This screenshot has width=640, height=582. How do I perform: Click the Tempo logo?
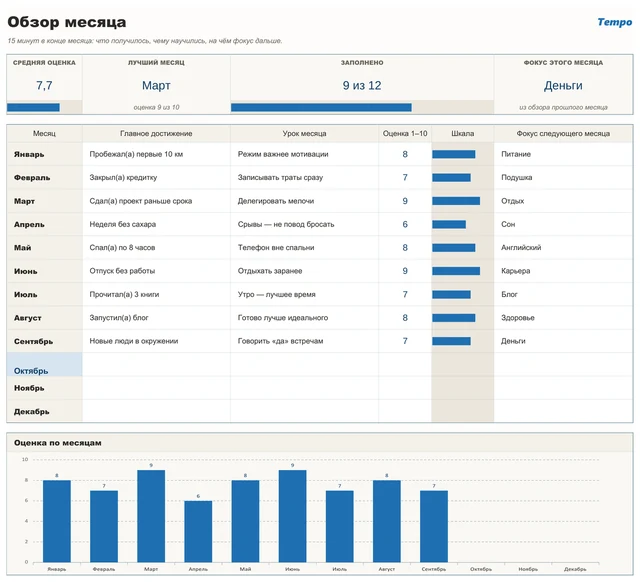point(614,22)
